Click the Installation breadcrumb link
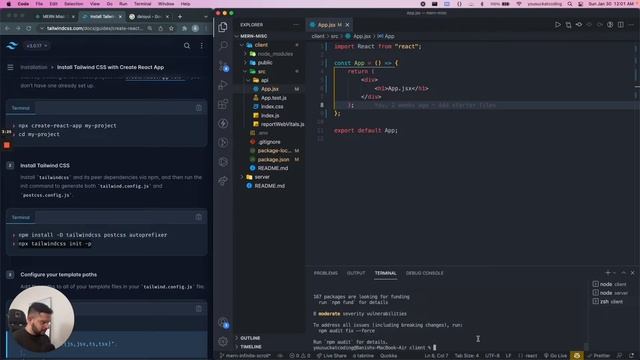 tap(33, 67)
